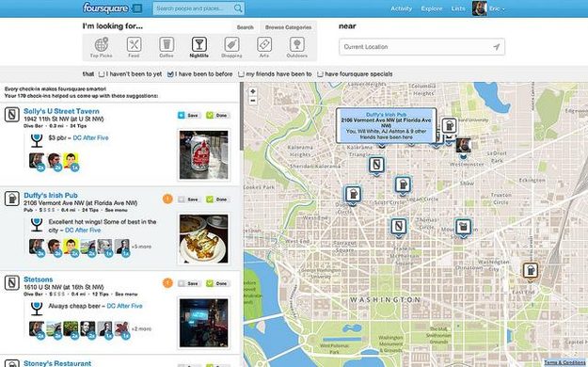The width and height of the screenshot is (588, 367).
Task: Select the Outdoors category icon
Action: point(297,47)
